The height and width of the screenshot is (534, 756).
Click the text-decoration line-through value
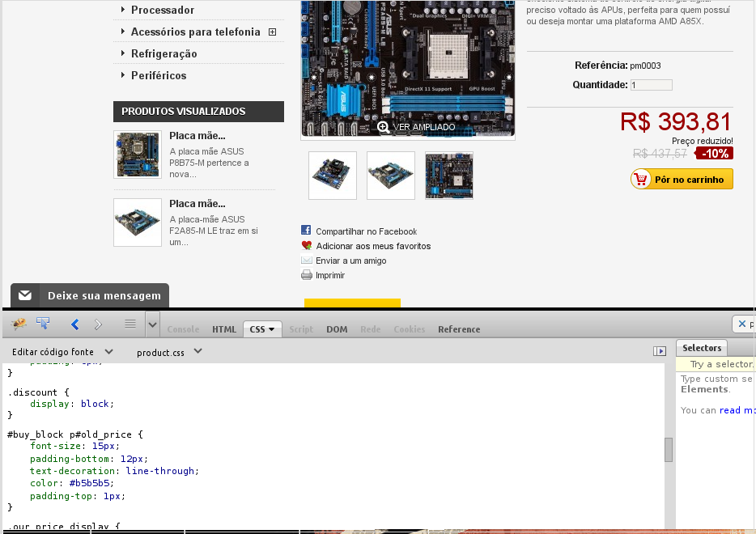159,471
